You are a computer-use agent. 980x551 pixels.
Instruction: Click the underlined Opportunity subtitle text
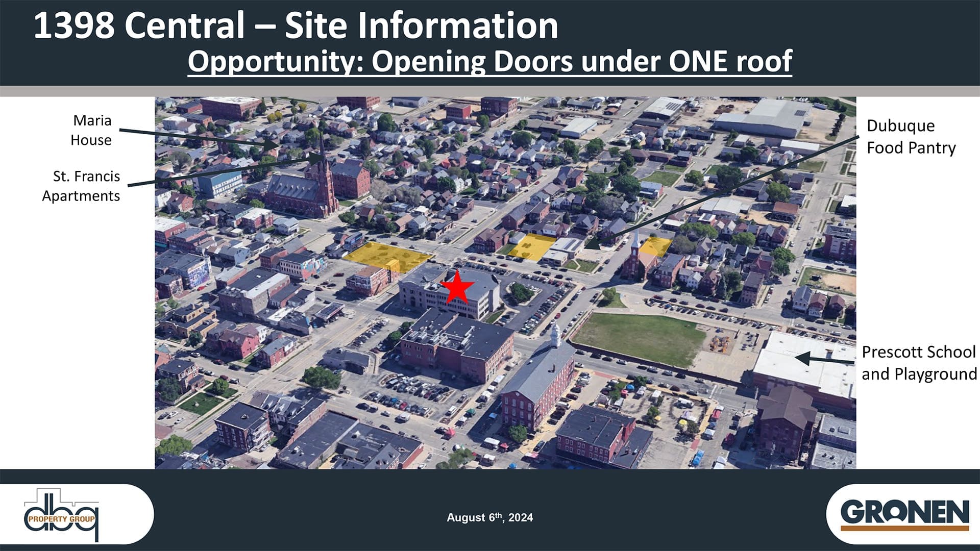pos(489,61)
